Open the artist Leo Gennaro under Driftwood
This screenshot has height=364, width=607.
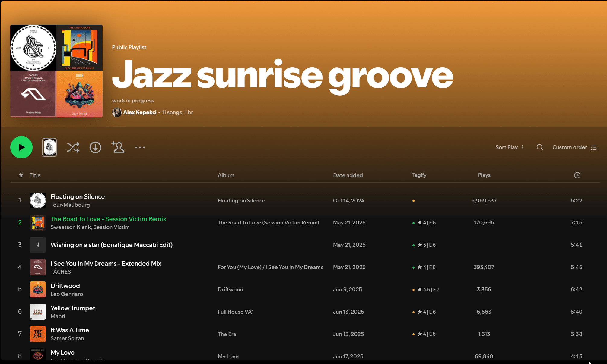pos(67,294)
